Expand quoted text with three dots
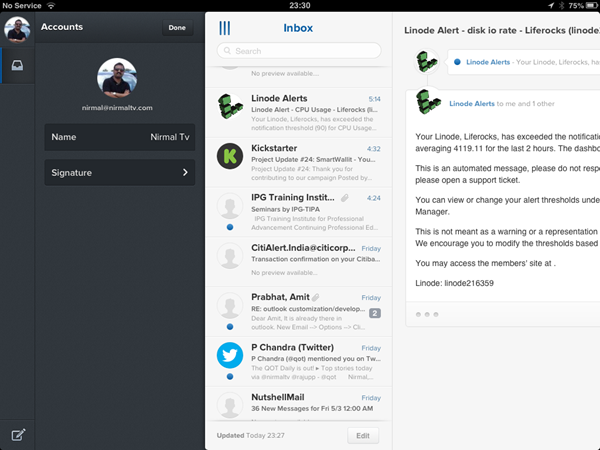The image size is (600, 450). click(x=427, y=315)
